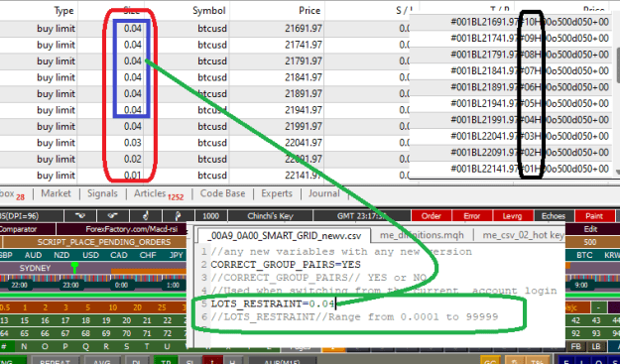The image size is (620, 364).
Task: Select the USD currency button
Action: point(90,255)
